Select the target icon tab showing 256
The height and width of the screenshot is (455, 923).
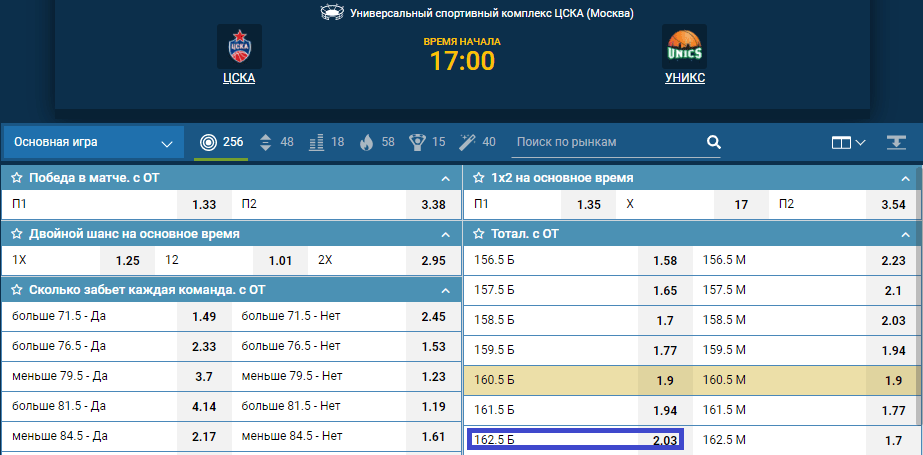[221, 142]
